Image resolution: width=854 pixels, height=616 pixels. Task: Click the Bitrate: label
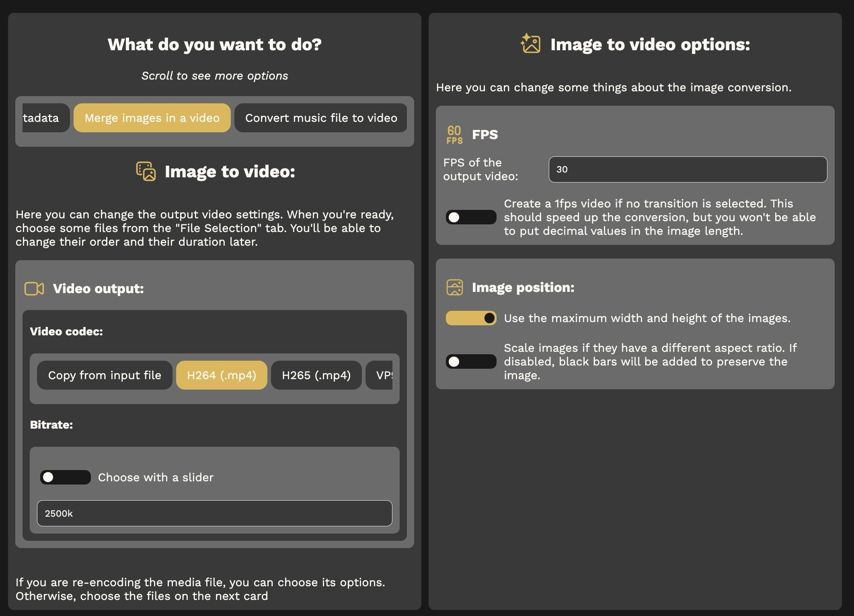pyautogui.click(x=51, y=425)
